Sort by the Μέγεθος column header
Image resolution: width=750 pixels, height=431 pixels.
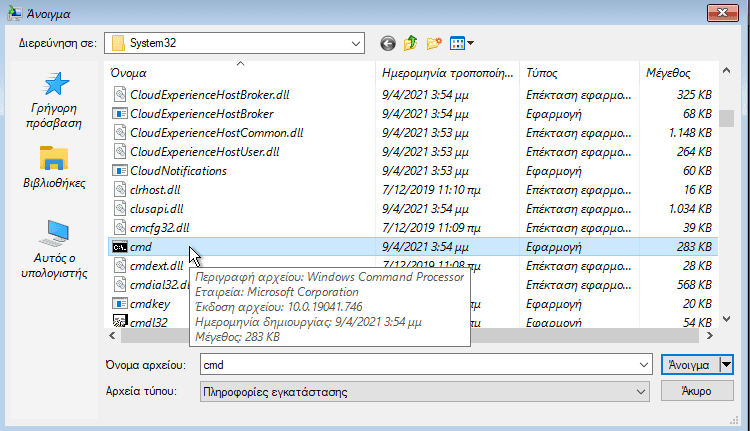pos(670,73)
